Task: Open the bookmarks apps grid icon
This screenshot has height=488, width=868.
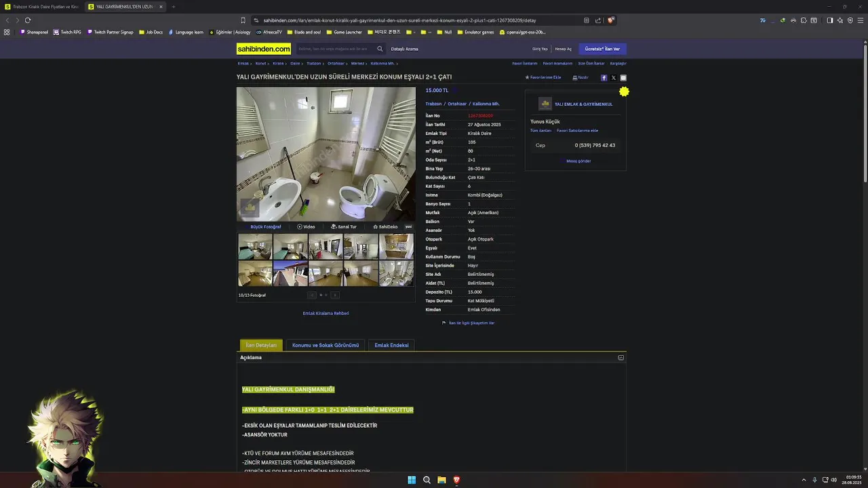Action: [x=7, y=32]
